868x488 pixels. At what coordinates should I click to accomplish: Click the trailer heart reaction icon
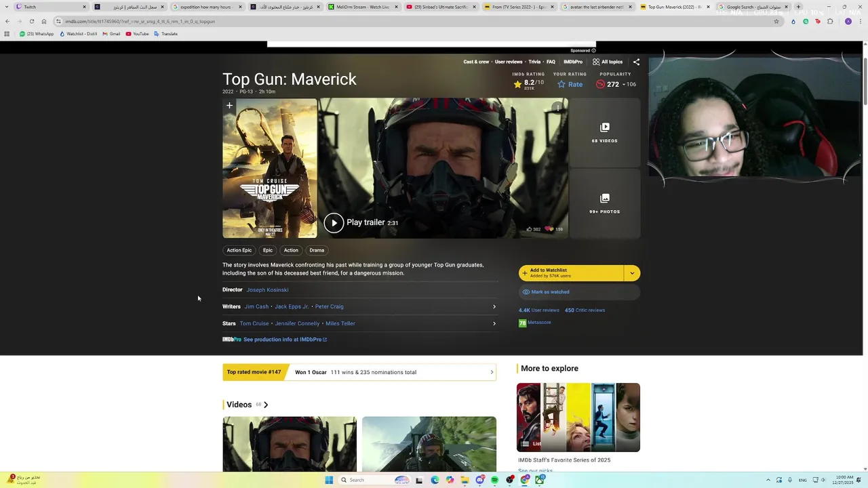point(549,229)
